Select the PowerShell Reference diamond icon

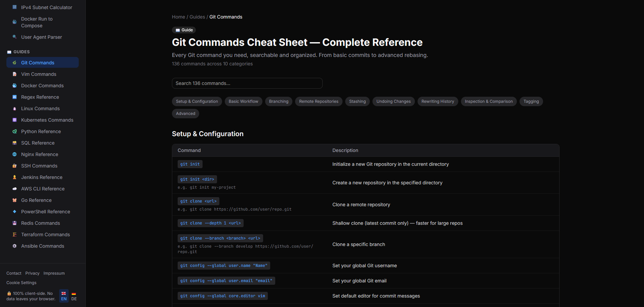point(14,212)
